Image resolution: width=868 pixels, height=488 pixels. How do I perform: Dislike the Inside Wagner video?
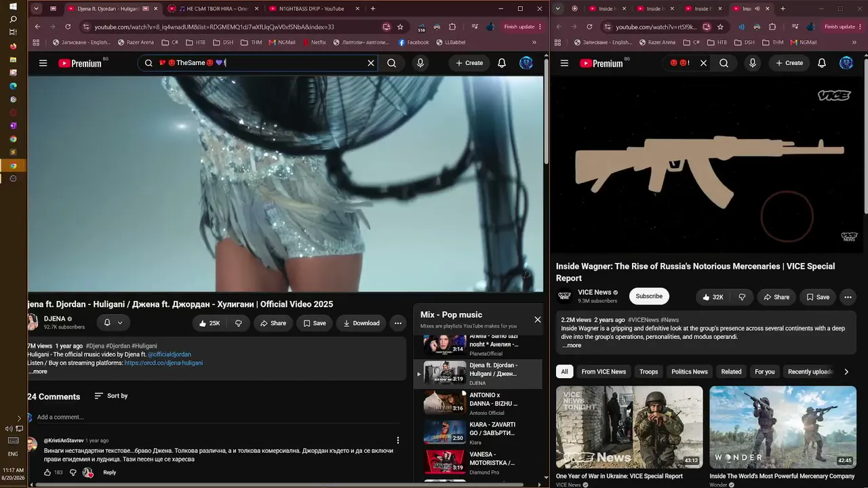(x=742, y=297)
